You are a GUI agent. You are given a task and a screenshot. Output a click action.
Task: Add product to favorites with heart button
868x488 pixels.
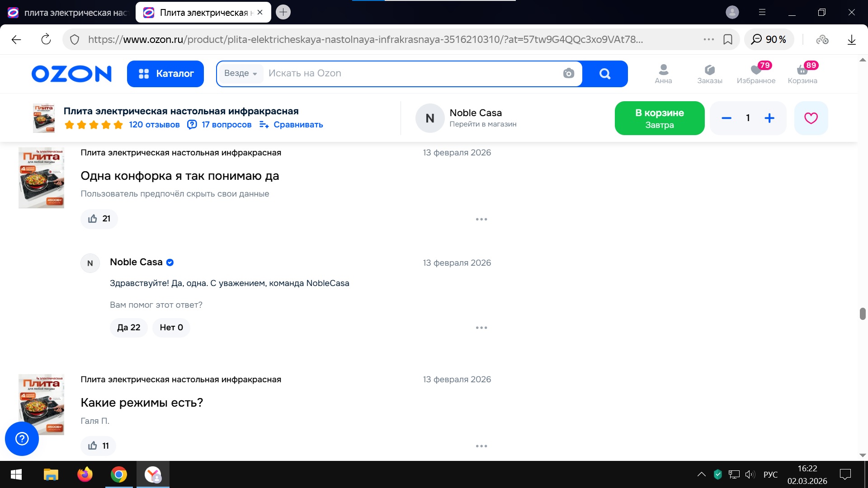(811, 118)
